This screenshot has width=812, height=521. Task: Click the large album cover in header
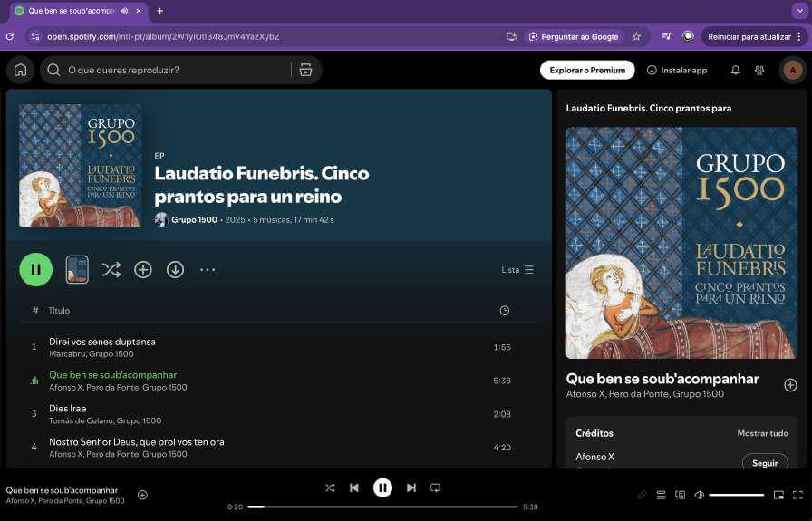point(81,165)
